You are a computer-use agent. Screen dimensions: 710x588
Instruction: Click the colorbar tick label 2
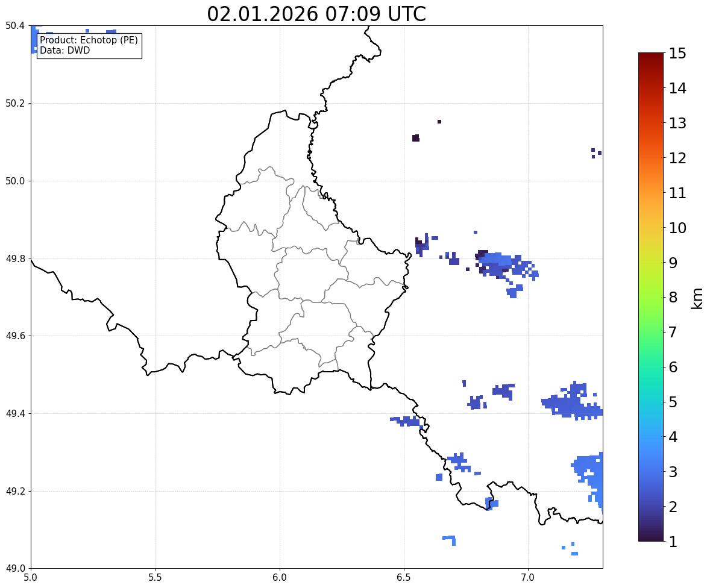pyautogui.click(x=673, y=506)
